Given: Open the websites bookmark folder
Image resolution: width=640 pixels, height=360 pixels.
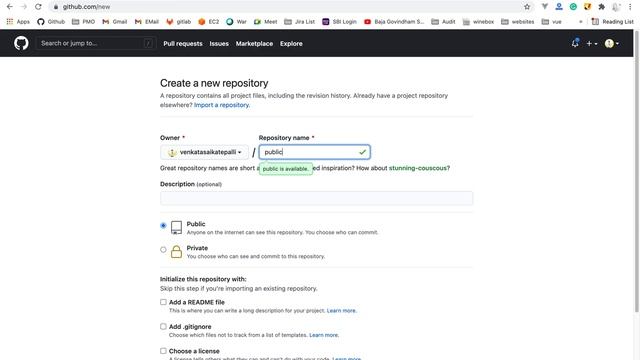Looking at the screenshot, I should point(518,22).
